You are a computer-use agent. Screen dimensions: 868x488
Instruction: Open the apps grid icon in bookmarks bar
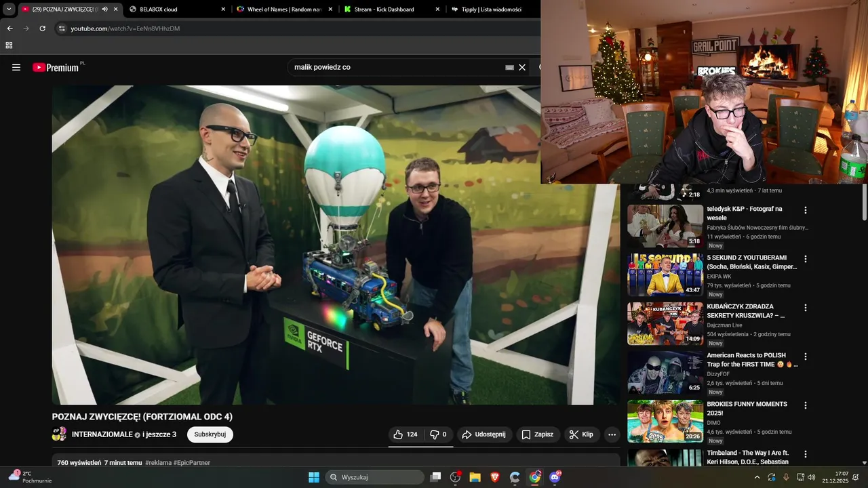9,45
